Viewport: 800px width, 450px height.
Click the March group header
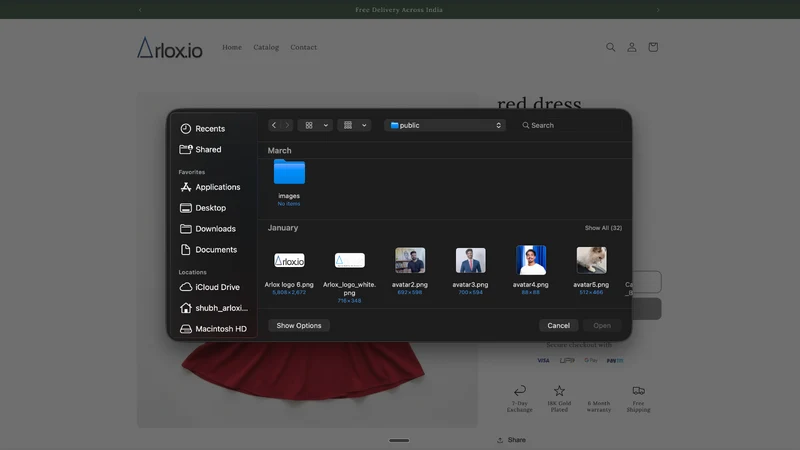(280, 151)
